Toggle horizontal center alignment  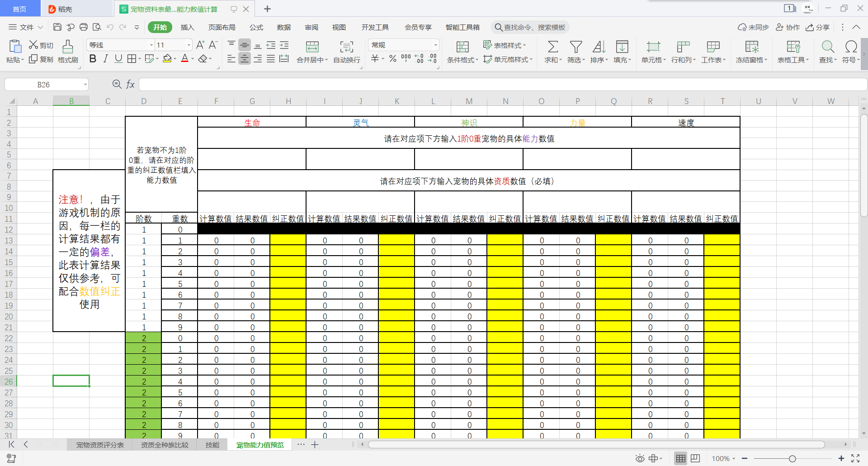pyautogui.click(x=245, y=59)
